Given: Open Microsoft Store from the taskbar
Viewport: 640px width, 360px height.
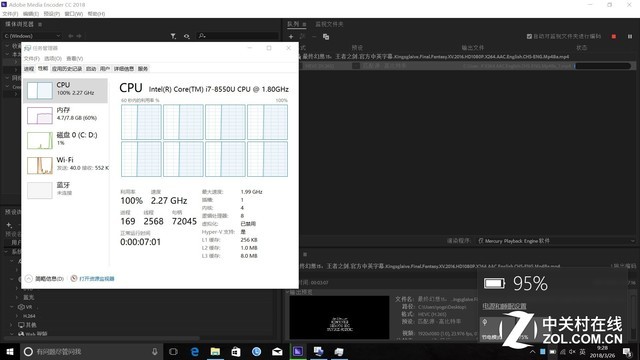Looking at the screenshot, I should [236, 351].
